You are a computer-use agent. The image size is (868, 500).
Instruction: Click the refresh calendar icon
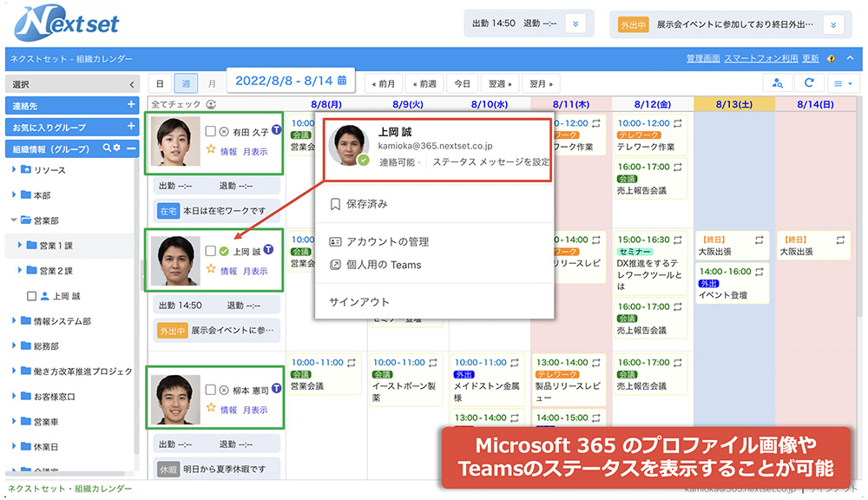[x=809, y=83]
